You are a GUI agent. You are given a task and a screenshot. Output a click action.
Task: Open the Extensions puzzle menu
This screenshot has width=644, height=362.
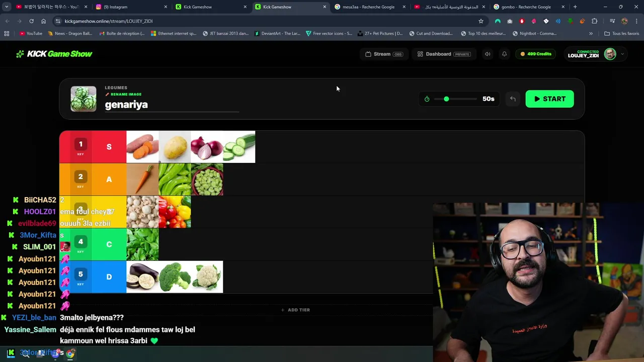[594, 21]
